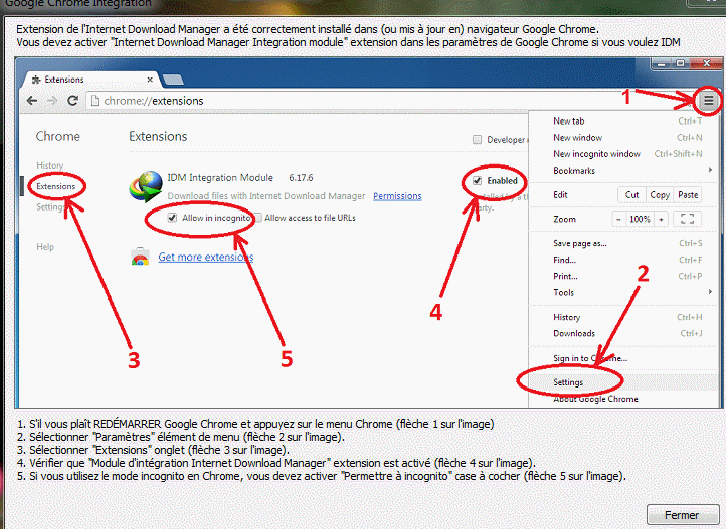Toggle fullscreen from the Zoom row icon
Screen dimensions: 726x529
687,219
